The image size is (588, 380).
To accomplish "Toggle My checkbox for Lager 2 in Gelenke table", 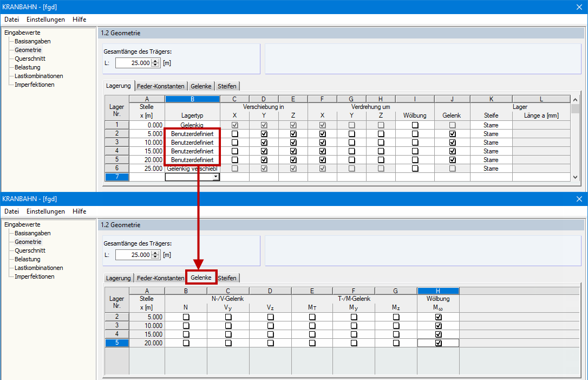I will [x=354, y=317].
